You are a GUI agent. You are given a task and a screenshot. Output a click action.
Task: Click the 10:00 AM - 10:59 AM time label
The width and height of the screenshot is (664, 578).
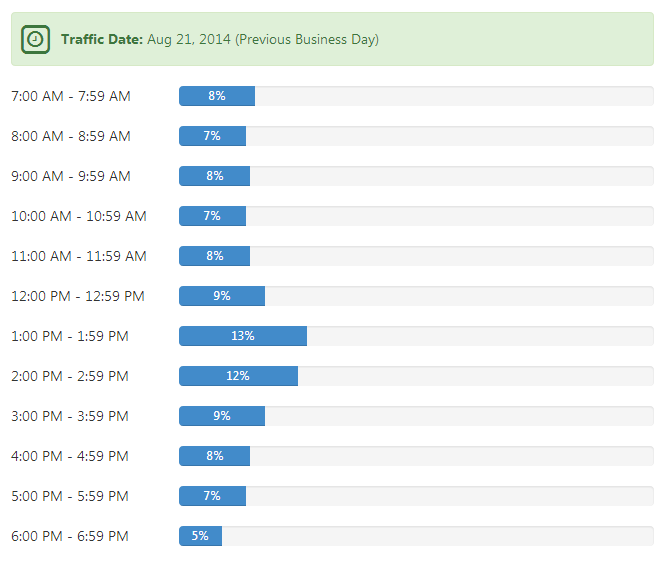[79, 216]
